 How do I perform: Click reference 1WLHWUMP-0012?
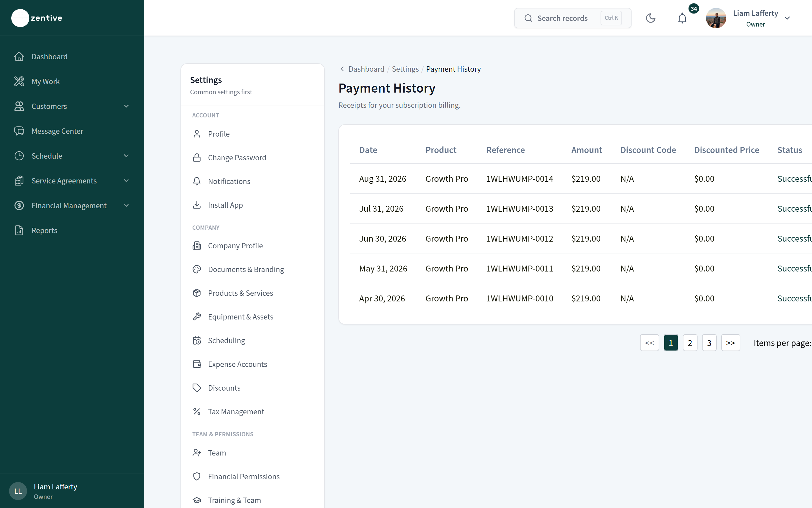coord(520,238)
